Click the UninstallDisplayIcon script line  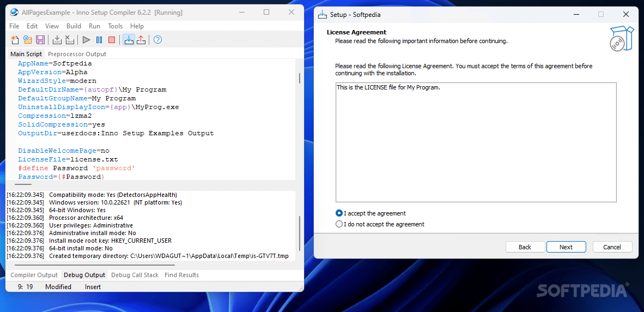[99, 107]
